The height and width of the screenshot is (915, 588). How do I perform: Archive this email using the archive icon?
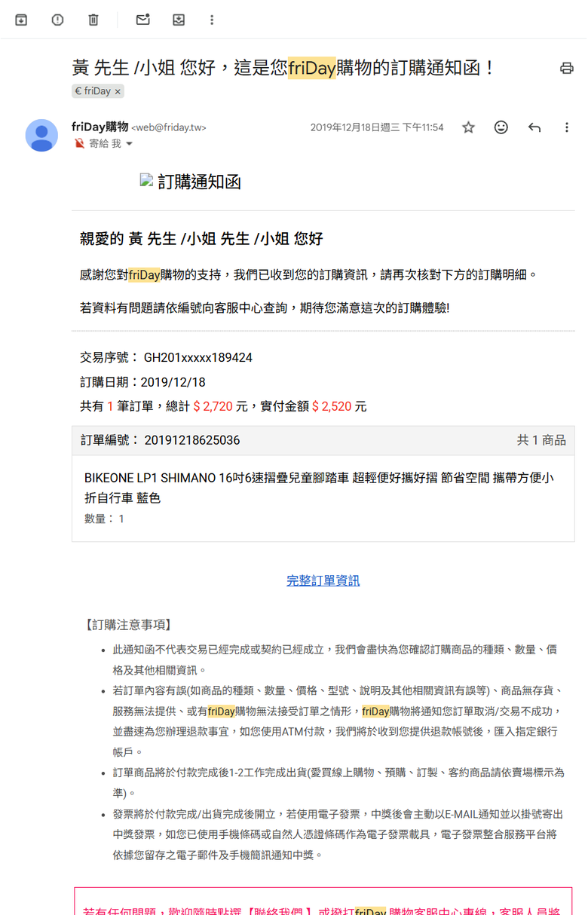pyautogui.click(x=21, y=20)
